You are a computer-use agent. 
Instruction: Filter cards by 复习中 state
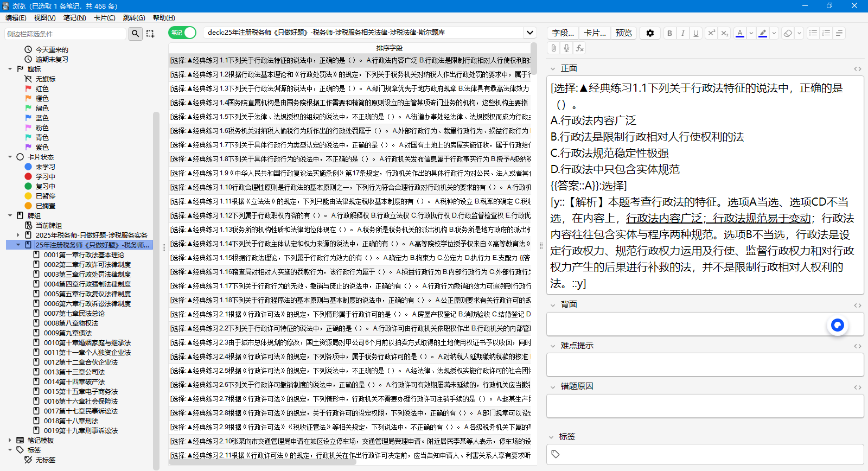click(45, 186)
